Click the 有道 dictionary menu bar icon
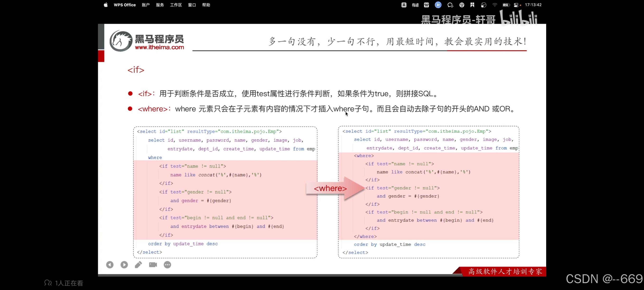Image resolution: width=644 pixels, height=290 pixels. pyautogui.click(x=415, y=5)
